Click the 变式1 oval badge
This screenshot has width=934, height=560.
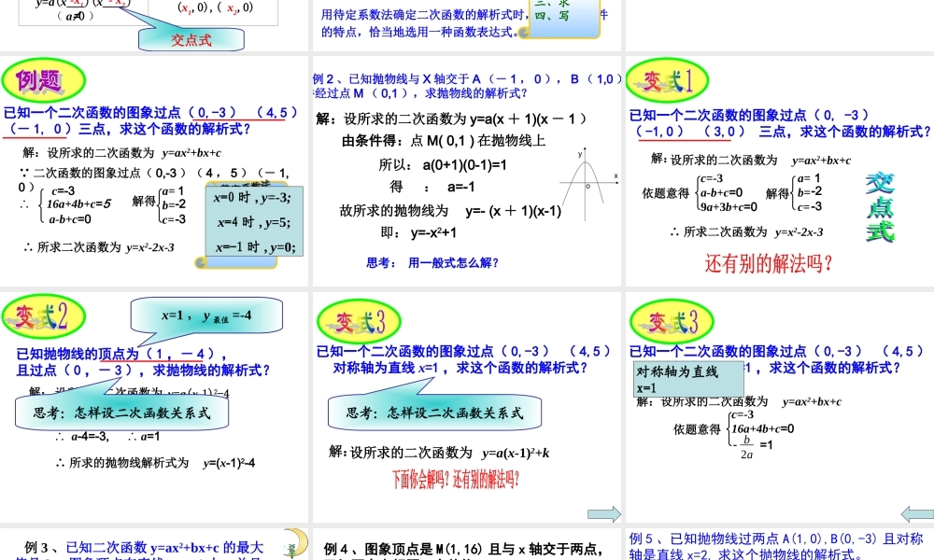point(667,80)
